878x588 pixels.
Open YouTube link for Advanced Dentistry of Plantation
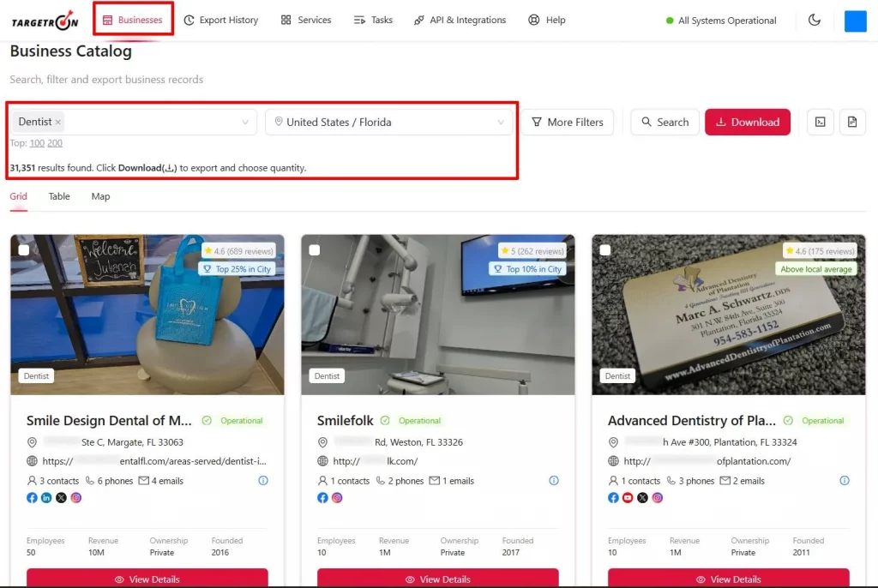tap(628, 498)
